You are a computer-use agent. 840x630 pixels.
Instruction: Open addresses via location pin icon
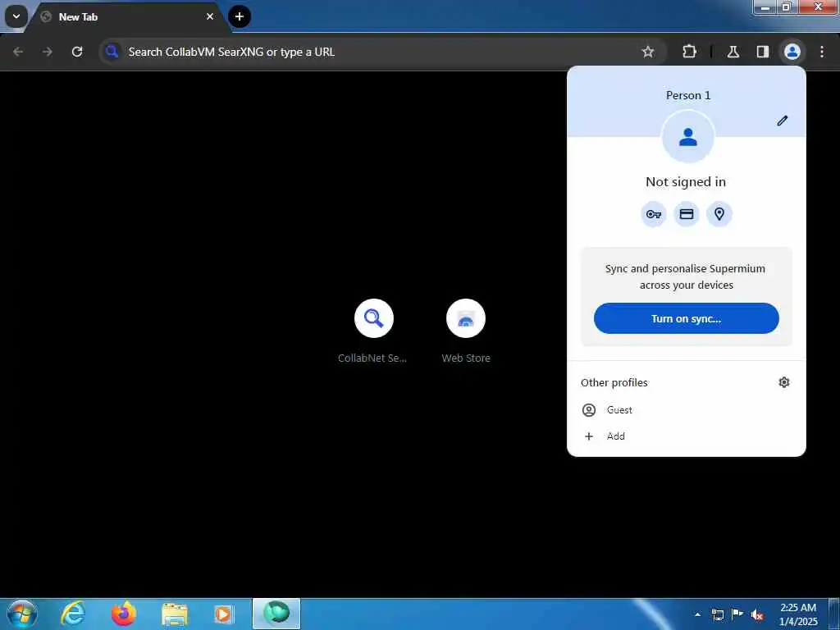tap(719, 214)
